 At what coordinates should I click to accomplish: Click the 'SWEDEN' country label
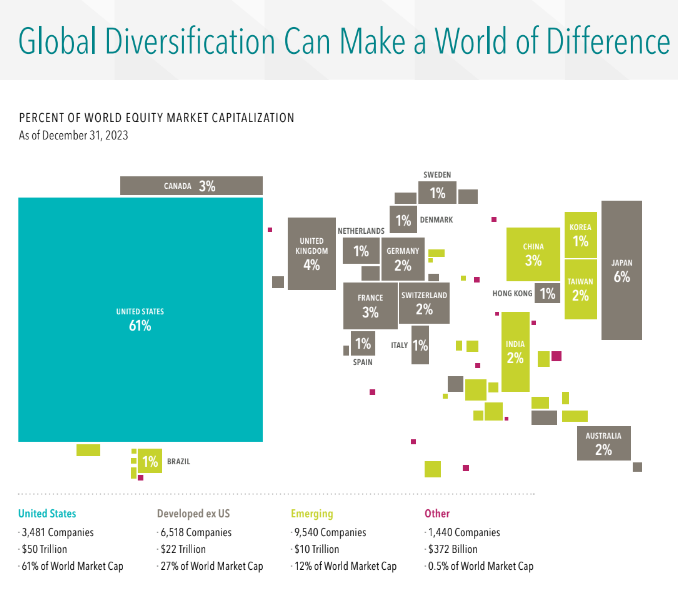pyautogui.click(x=437, y=175)
